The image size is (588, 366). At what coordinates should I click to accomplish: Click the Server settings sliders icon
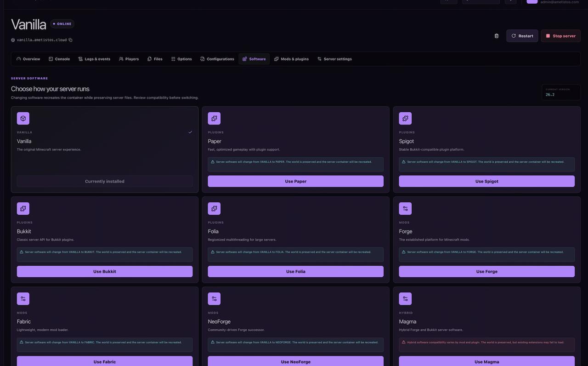pyautogui.click(x=319, y=59)
